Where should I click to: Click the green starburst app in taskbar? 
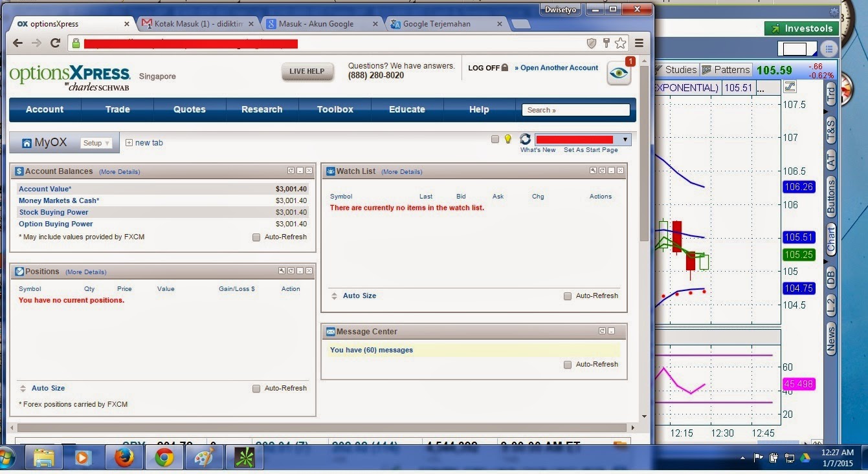[244, 458]
